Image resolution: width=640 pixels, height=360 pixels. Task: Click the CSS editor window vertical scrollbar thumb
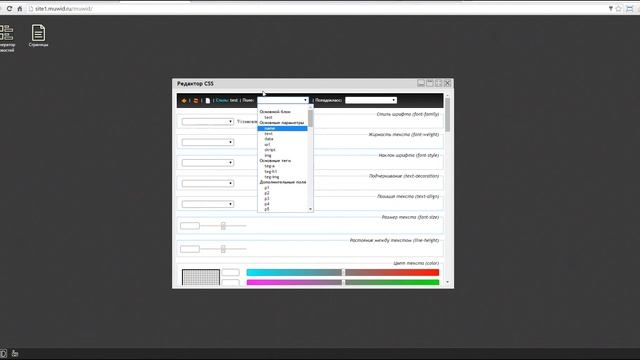point(448,115)
